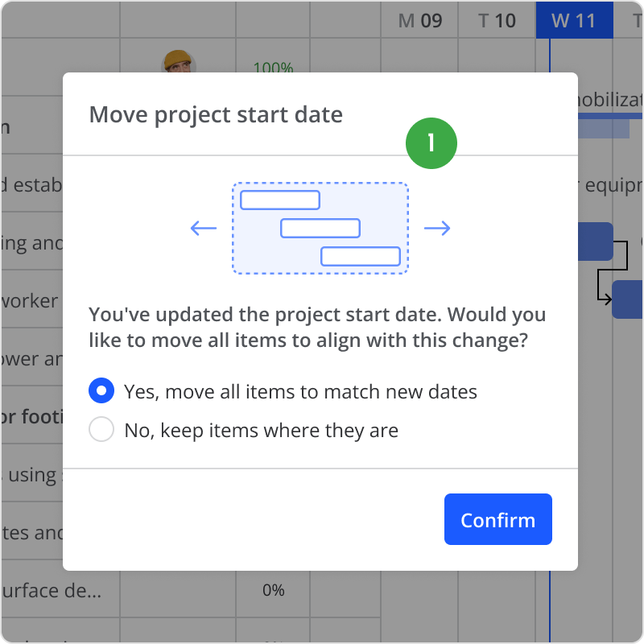Click the green step badge numbered 1

point(431,144)
